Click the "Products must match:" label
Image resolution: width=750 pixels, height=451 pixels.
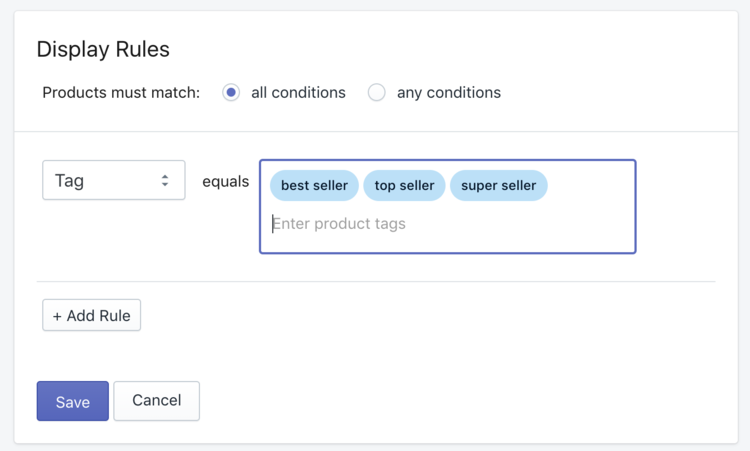pos(121,93)
